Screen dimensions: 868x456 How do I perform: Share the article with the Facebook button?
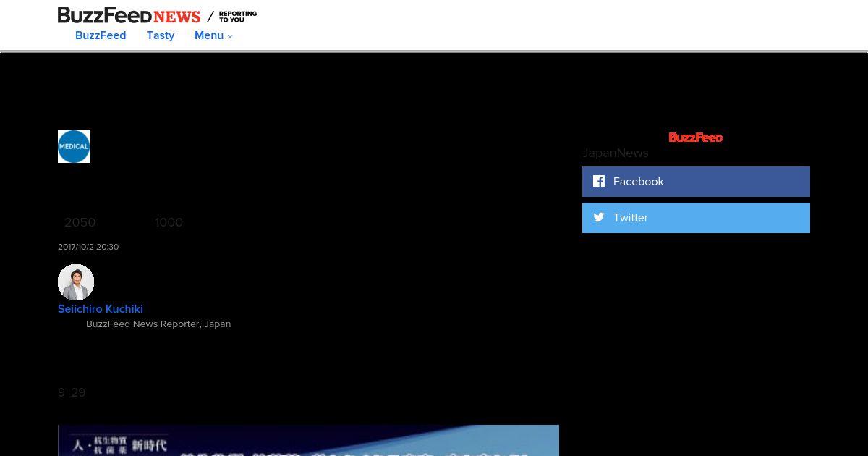[x=696, y=182]
